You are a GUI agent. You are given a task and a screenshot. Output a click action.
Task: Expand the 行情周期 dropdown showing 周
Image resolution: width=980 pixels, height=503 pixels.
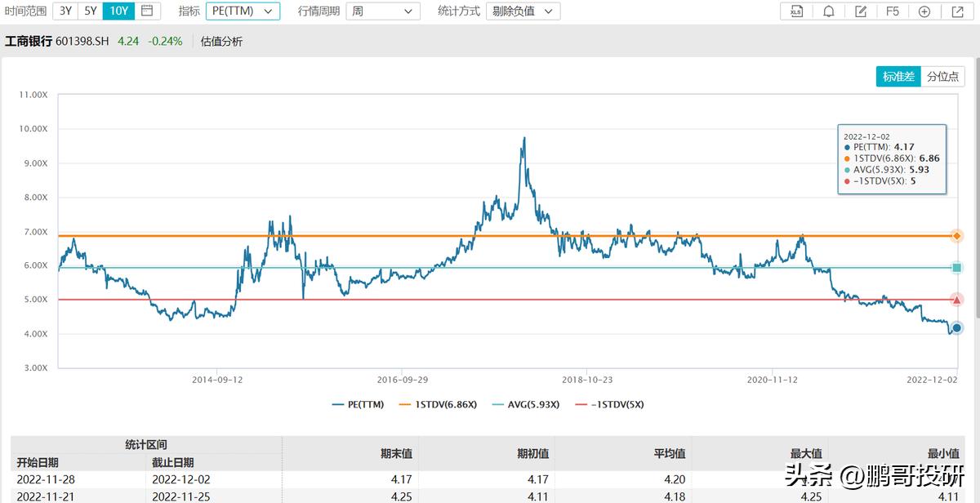point(382,11)
